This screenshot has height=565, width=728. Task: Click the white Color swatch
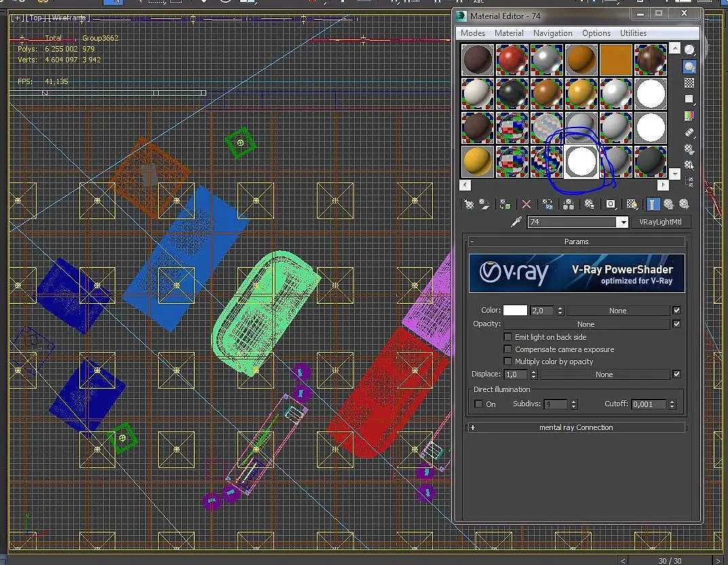(x=515, y=311)
